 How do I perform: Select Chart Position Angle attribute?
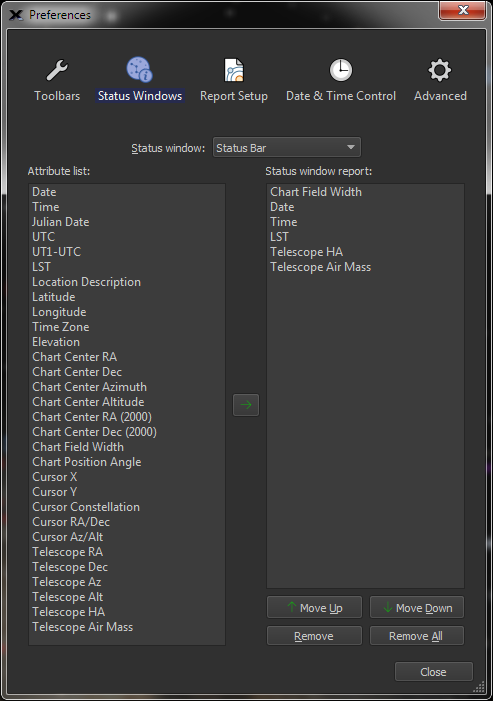(x=127, y=462)
